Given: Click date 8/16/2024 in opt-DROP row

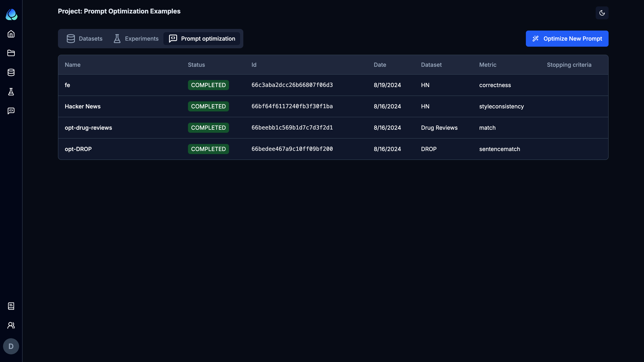Looking at the screenshot, I should coord(387,149).
